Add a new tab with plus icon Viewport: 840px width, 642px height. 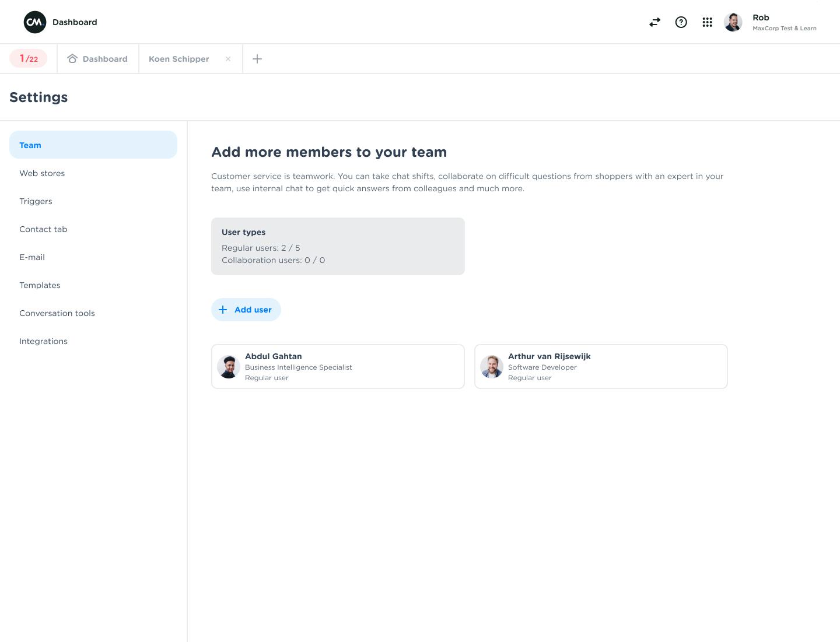pyautogui.click(x=257, y=59)
